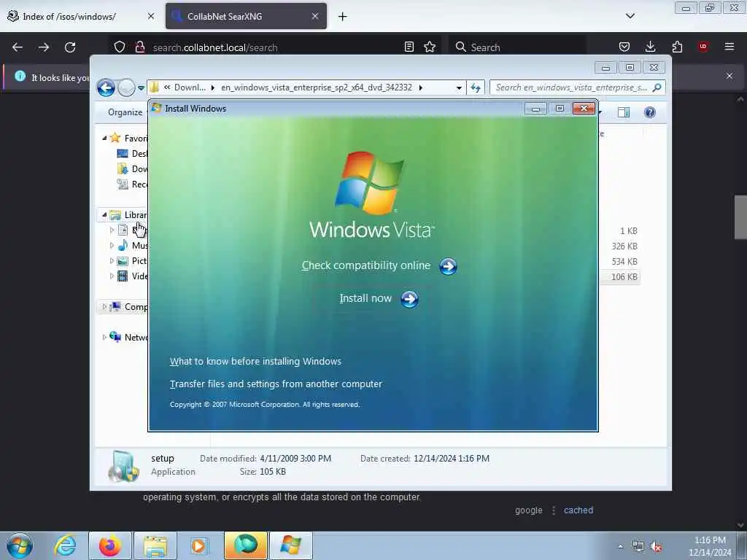Click the Firefox Search field
747x560 pixels.
(517, 47)
